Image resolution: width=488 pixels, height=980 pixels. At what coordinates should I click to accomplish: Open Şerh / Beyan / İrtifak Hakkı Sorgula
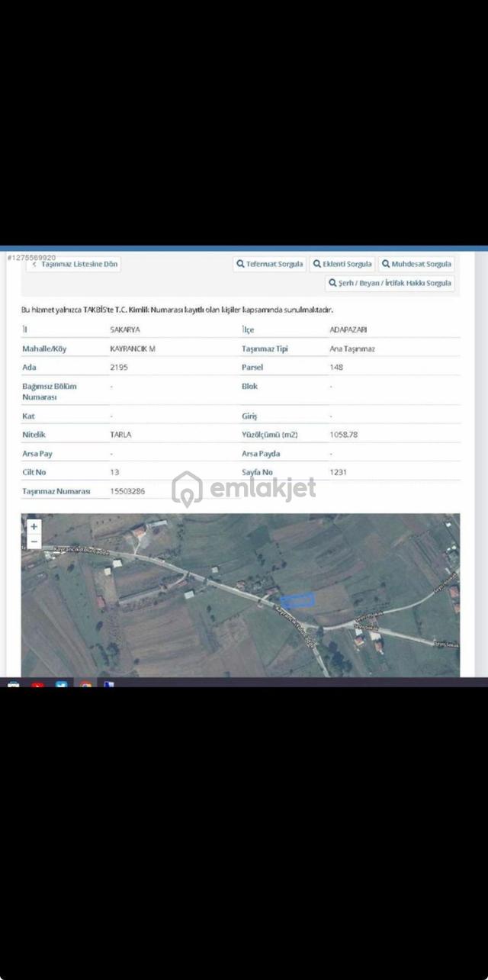[390, 283]
